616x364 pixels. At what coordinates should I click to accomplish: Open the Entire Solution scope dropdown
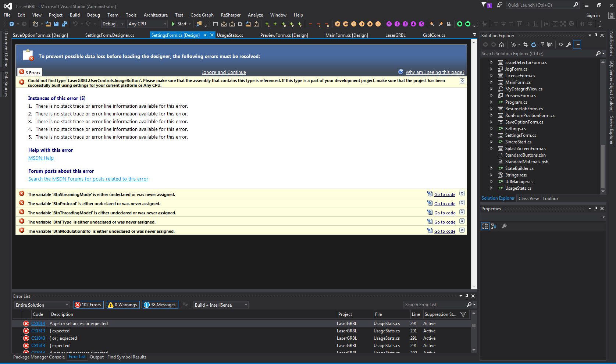coord(42,305)
